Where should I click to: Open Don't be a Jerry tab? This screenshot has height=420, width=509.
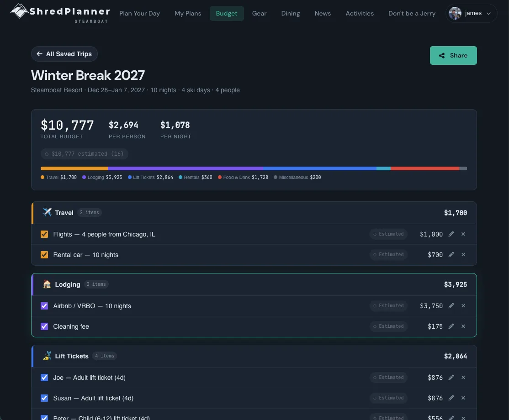coord(412,13)
